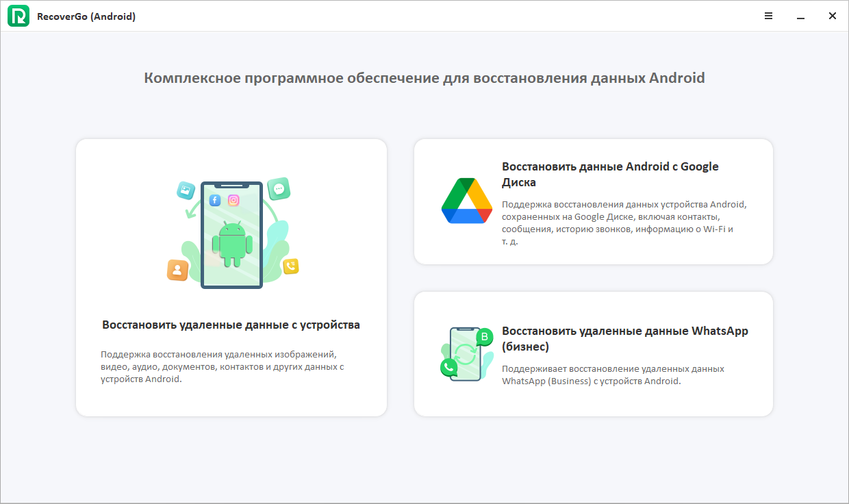Click the blue video bubble icon

click(x=185, y=191)
